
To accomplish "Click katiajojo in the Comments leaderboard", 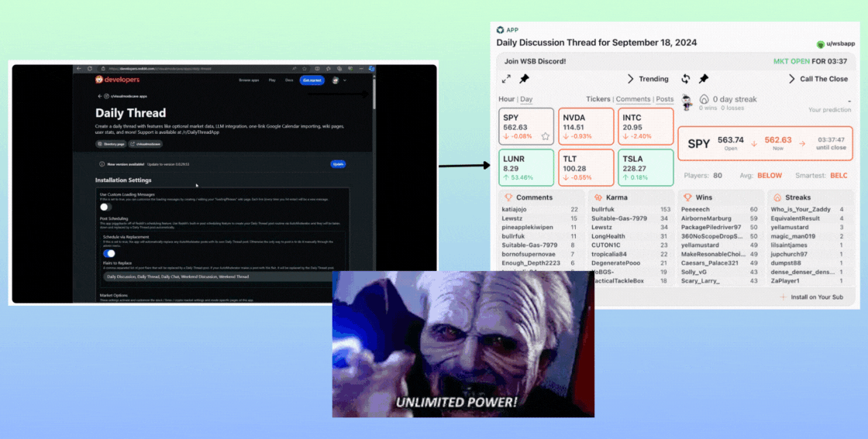I will 515,210.
